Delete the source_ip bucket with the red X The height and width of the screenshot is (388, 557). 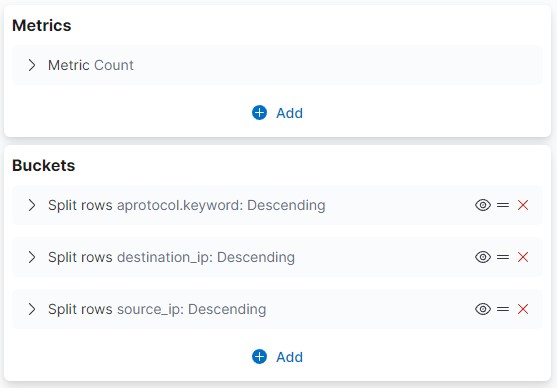523,309
